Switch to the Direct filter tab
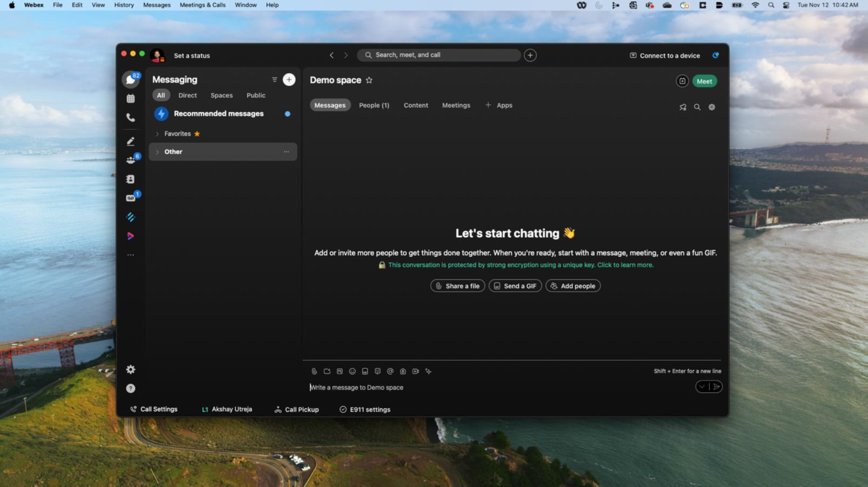Viewport: 868px width, 487px height. pos(188,95)
